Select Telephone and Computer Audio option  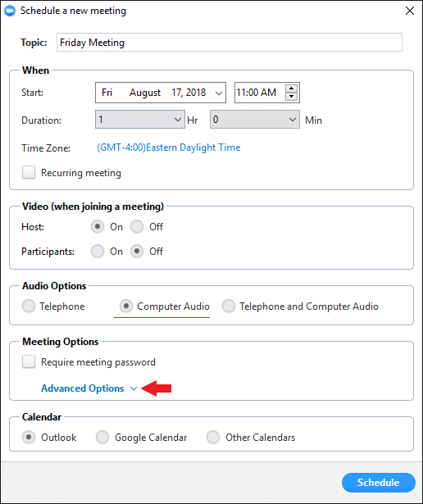[x=229, y=306]
